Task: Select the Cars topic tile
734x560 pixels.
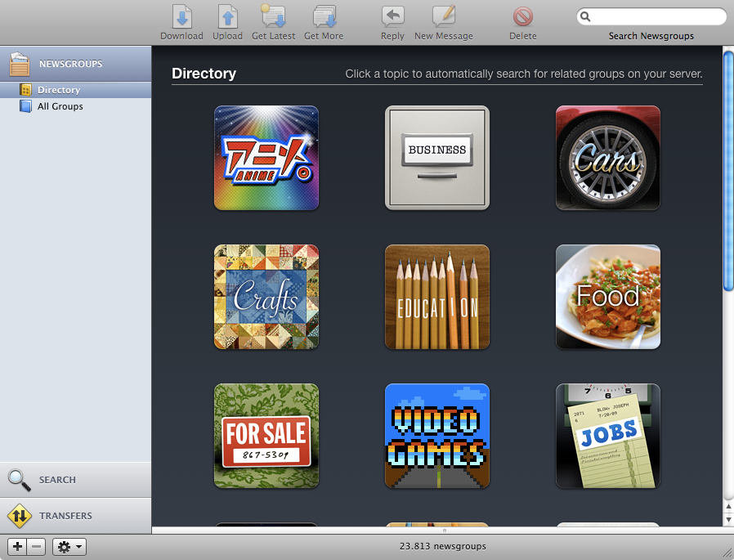Action: [x=608, y=158]
